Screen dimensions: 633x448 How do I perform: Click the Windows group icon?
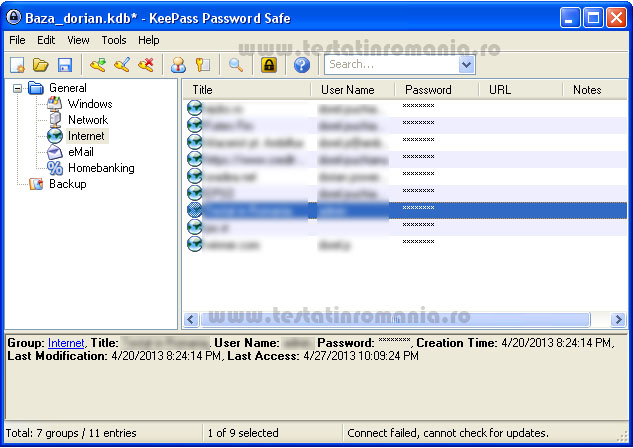click(54, 103)
